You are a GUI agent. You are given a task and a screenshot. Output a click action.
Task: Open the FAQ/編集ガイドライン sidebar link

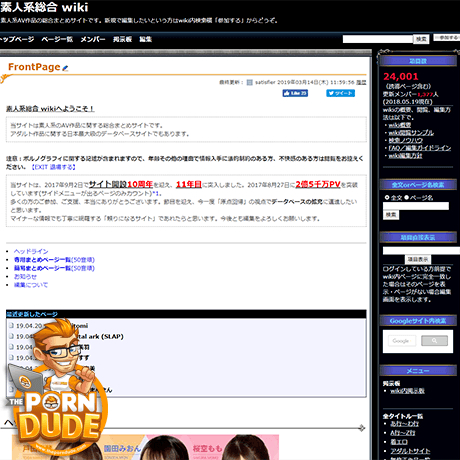coord(420,148)
